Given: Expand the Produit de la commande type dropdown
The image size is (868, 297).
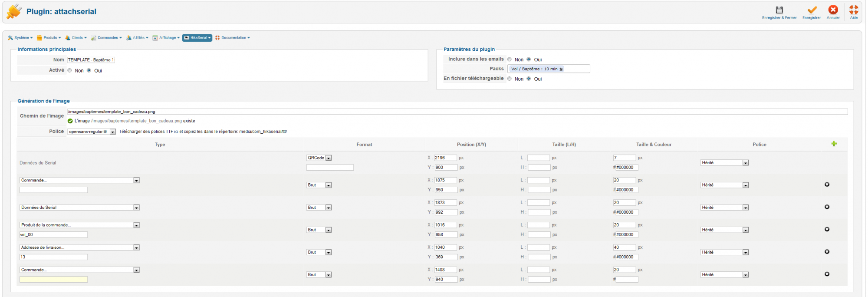Looking at the screenshot, I should point(136,225).
